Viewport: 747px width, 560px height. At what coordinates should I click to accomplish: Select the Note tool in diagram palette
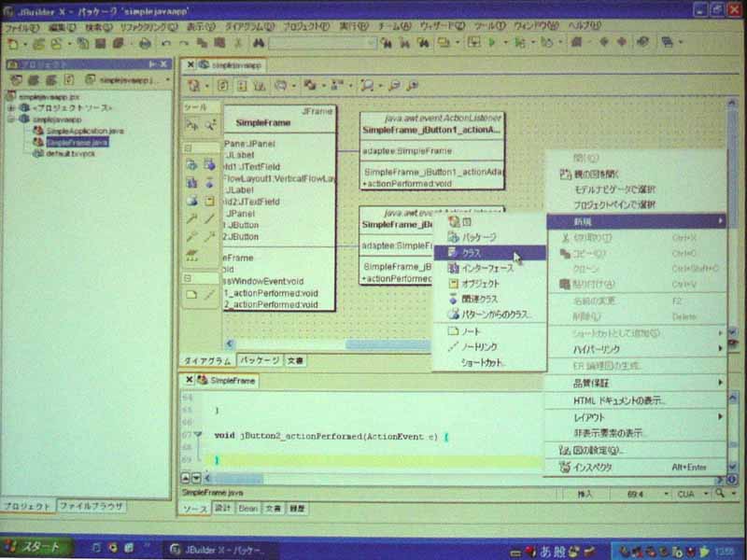click(192, 294)
